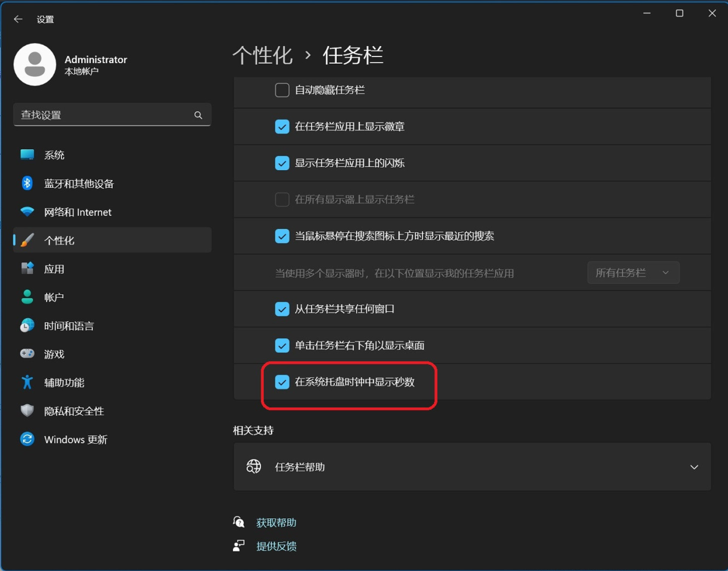Click into the 查找设置 search box
728x571 pixels.
coord(112,115)
